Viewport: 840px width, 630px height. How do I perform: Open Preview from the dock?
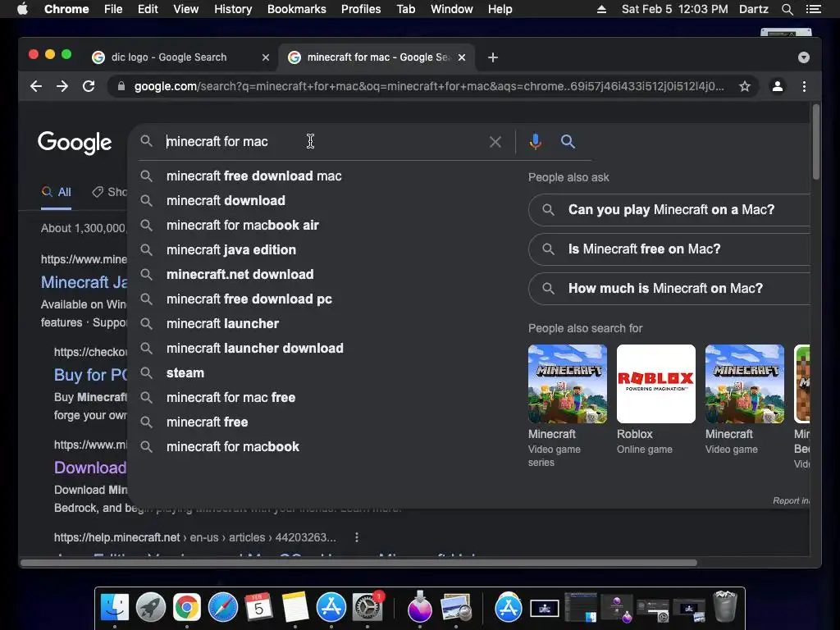[456, 608]
